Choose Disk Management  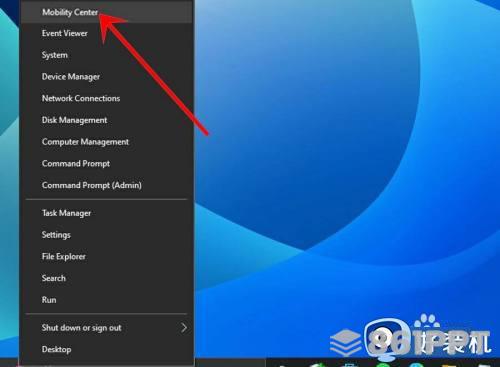tap(107, 120)
